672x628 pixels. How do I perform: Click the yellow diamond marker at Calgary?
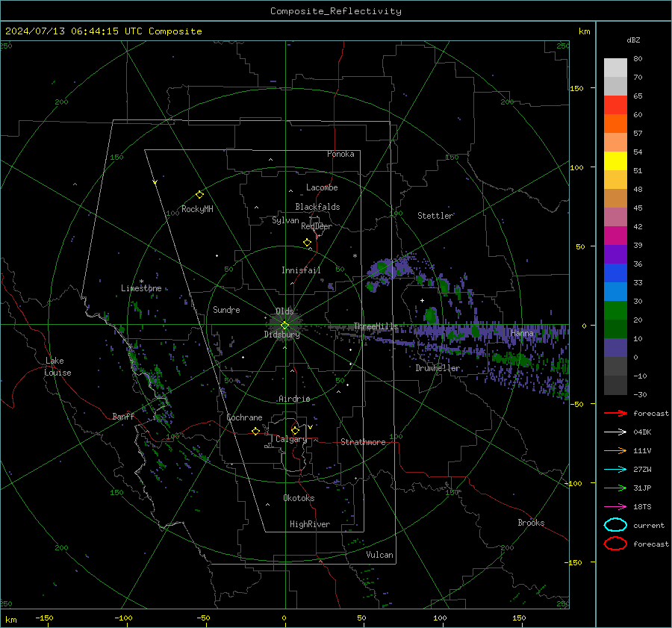click(295, 430)
